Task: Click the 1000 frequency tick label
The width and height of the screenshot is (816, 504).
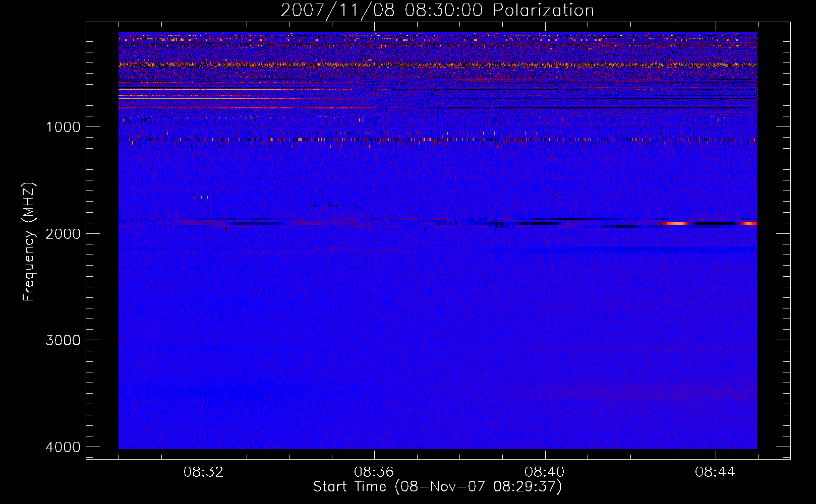Action: pos(63,127)
